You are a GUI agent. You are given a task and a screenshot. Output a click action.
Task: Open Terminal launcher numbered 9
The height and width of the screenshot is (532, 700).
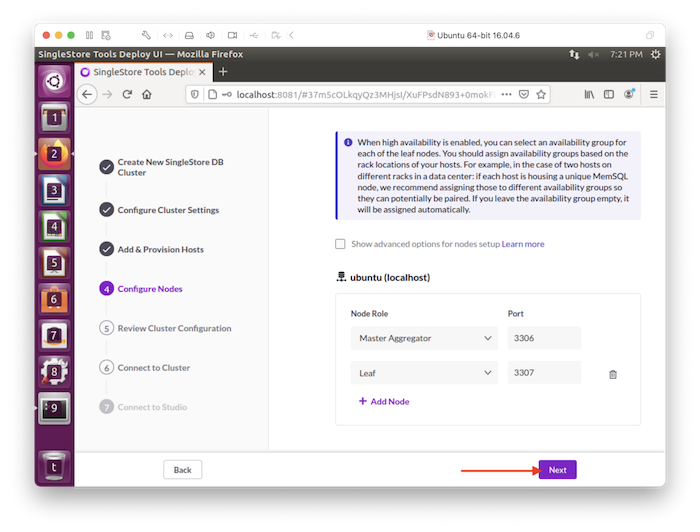(x=54, y=408)
